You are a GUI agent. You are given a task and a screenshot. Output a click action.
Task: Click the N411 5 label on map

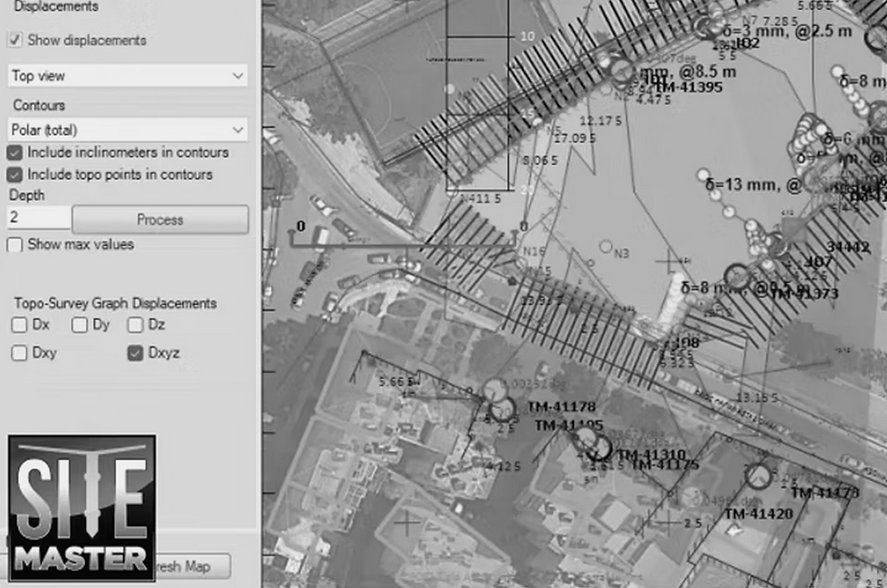click(481, 198)
